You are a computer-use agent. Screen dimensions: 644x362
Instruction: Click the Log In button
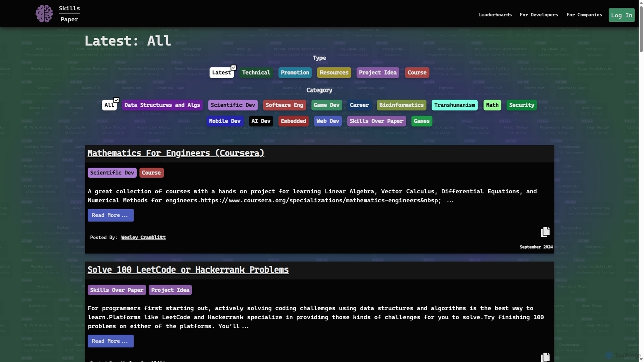point(622,15)
